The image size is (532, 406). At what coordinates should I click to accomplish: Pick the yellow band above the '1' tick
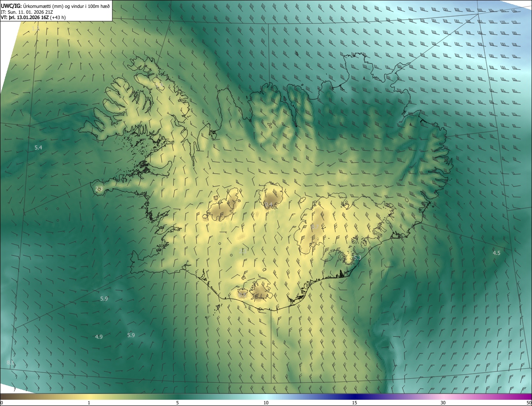click(x=89, y=397)
